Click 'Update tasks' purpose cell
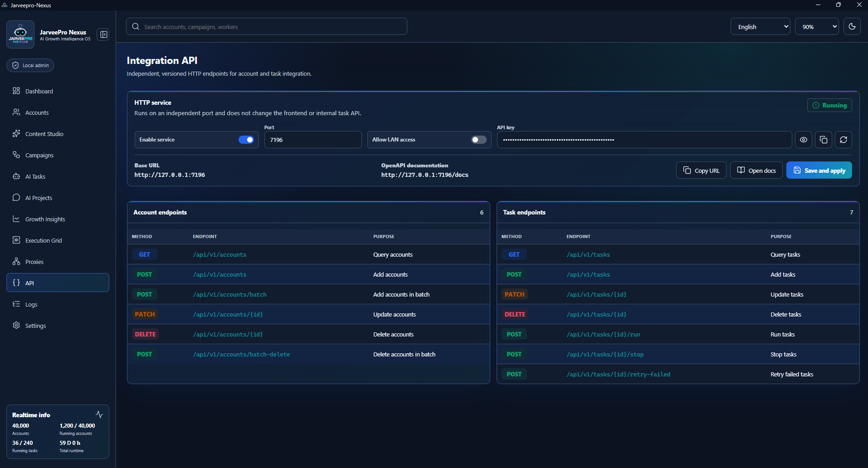The height and width of the screenshot is (468, 868). point(787,294)
